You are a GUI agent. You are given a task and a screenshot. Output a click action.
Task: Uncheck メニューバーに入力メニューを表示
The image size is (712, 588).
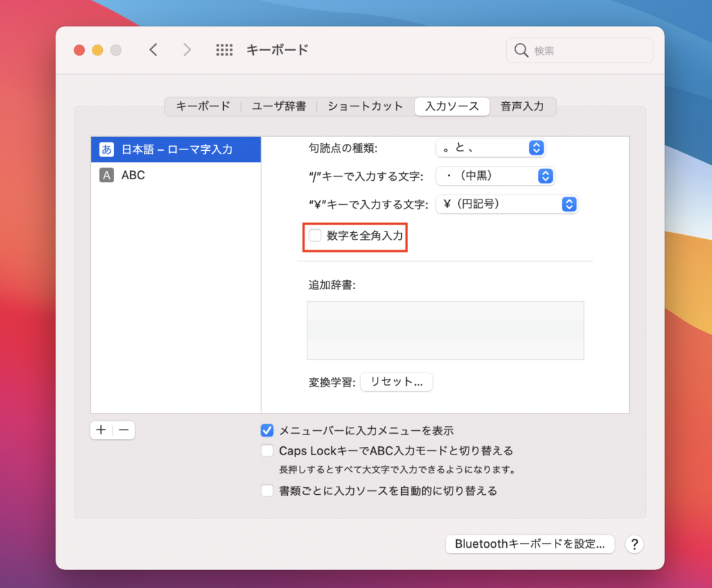(267, 430)
